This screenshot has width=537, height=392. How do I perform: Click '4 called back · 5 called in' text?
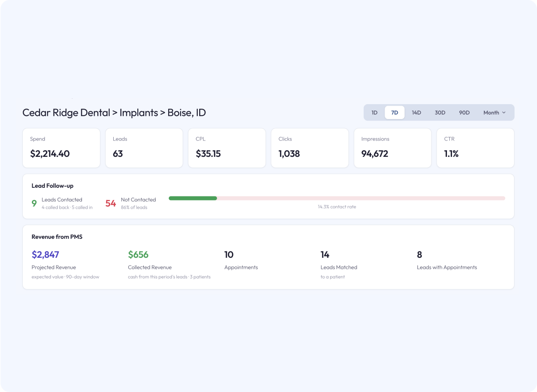click(x=67, y=207)
